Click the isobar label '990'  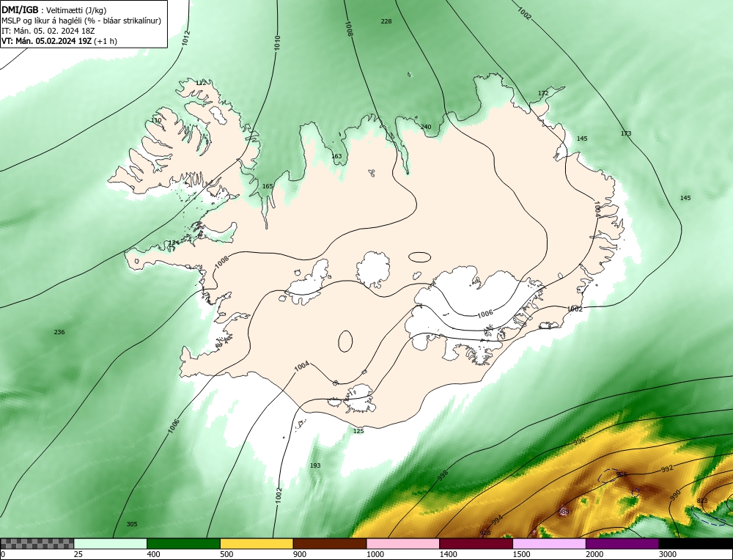point(675,495)
